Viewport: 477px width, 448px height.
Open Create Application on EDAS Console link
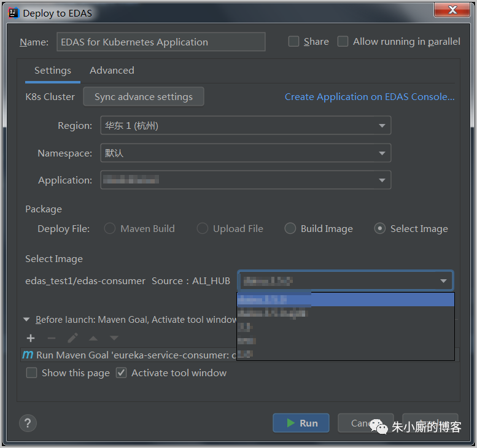tap(370, 97)
